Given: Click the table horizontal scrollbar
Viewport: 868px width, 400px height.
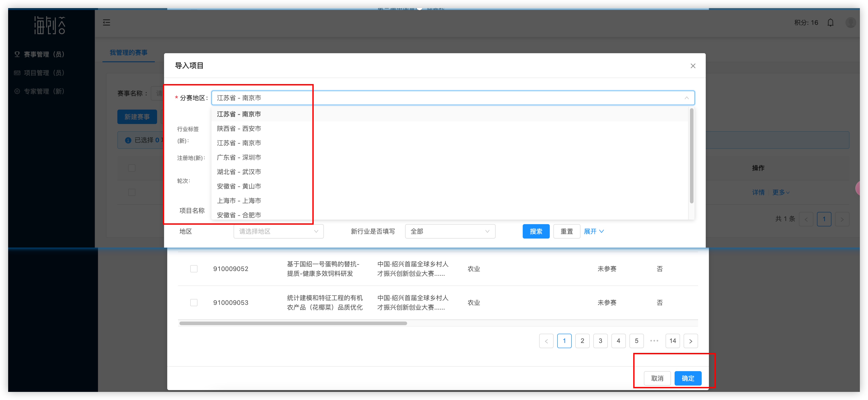Looking at the screenshot, I should (x=293, y=323).
